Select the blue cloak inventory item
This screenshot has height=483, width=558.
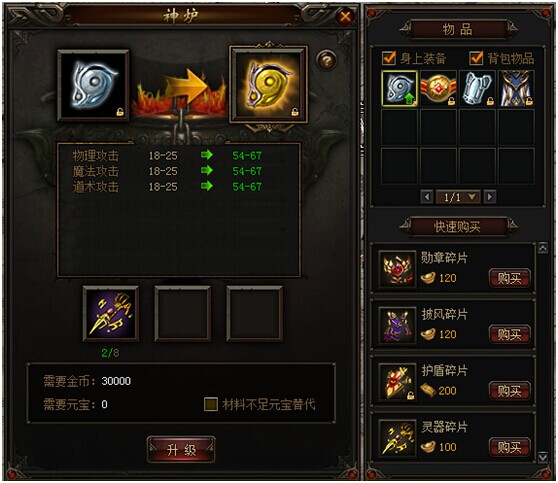tap(516, 88)
